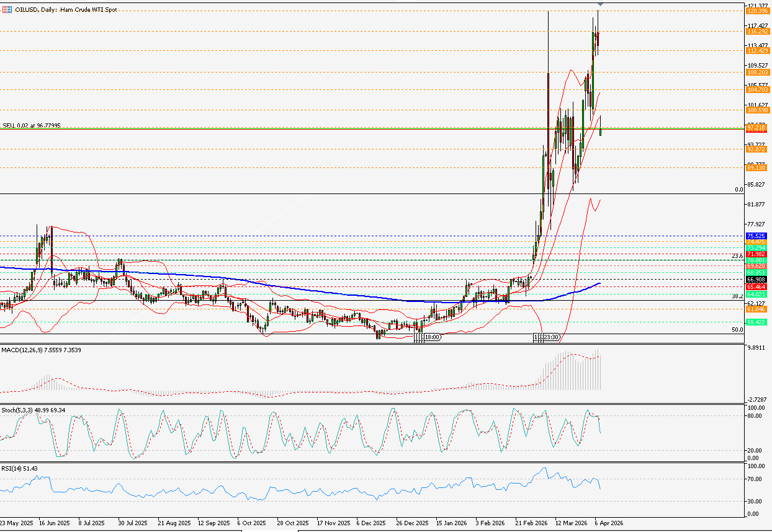Click the 21 Feb 2026 date label
The image size is (772, 532).
click(x=529, y=523)
